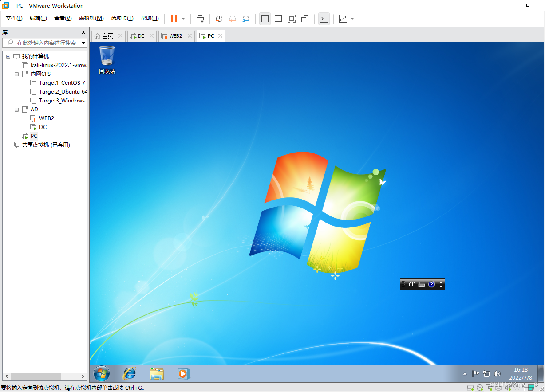Image resolution: width=545 pixels, height=392 pixels.
Task: Close the WEB2 tab
Action: point(189,36)
